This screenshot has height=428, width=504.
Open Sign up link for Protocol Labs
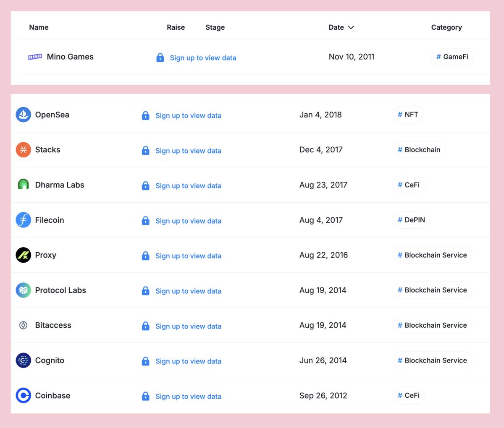[188, 291]
